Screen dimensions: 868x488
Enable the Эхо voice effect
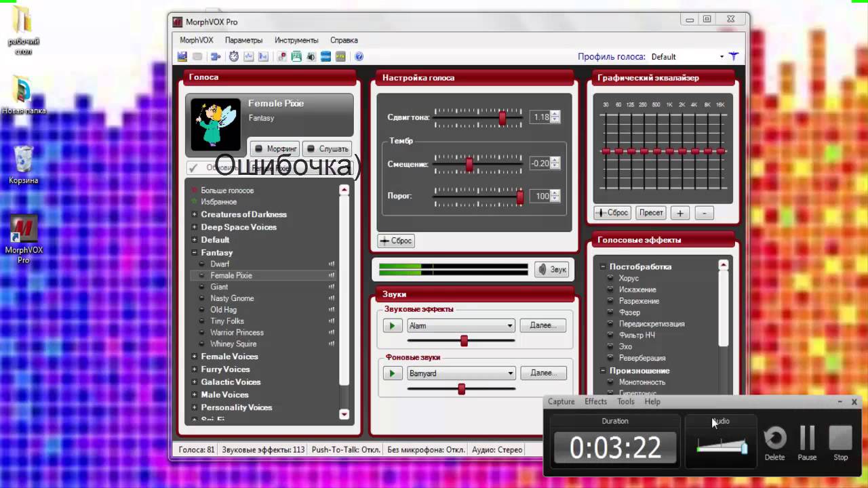tap(625, 346)
